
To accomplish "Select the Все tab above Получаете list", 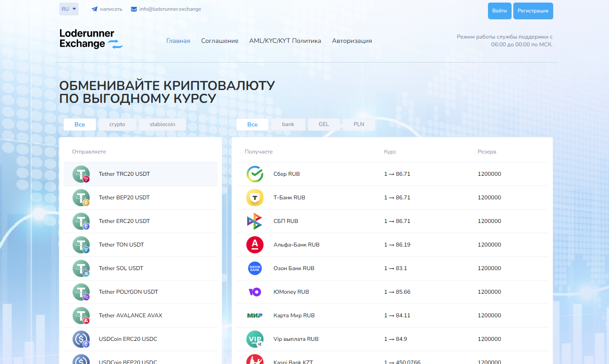I will click(x=252, y=124).
